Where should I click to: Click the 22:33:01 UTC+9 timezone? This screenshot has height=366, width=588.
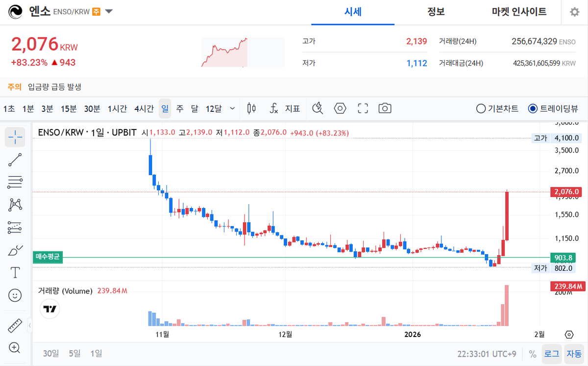coord(487,353)
